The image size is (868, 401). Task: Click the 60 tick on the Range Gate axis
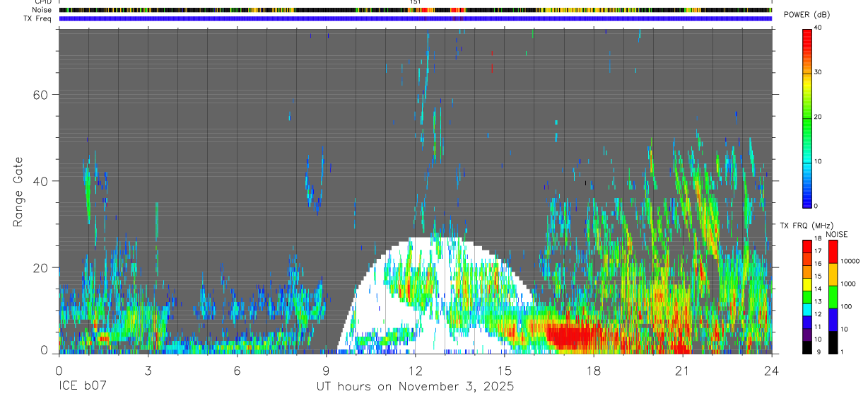(42, 95)
